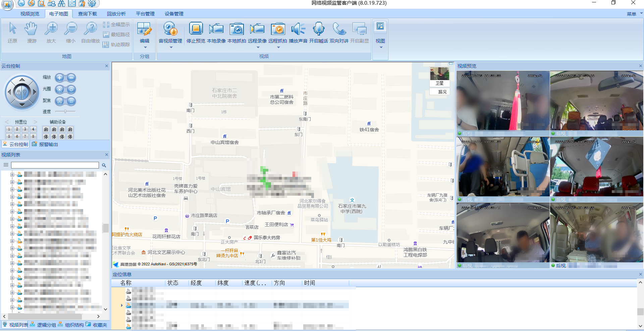Image resolution: width=644 pixels, height=331 pixels.
Task: Click the video list search magnifier
Action: click(x=104, y=165)
